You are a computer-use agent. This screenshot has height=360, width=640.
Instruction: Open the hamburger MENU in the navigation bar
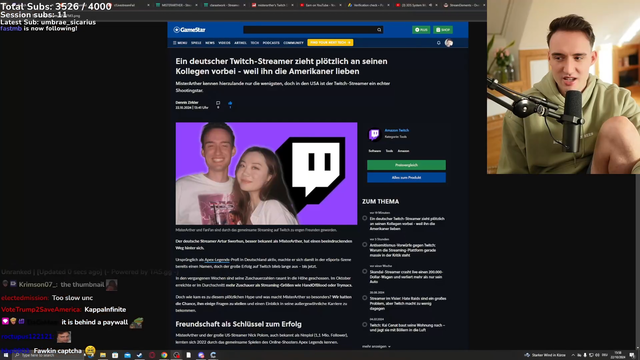180,43
